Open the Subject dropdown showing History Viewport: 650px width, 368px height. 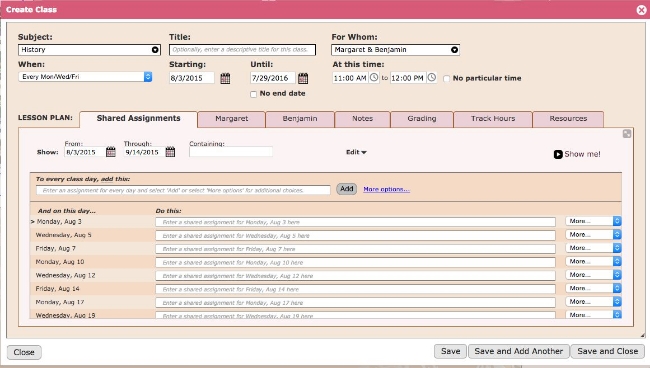click(89, 50)
